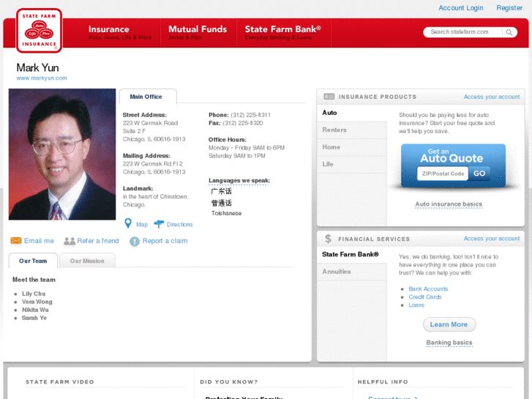Open the Banking basics link

[449, 343]
